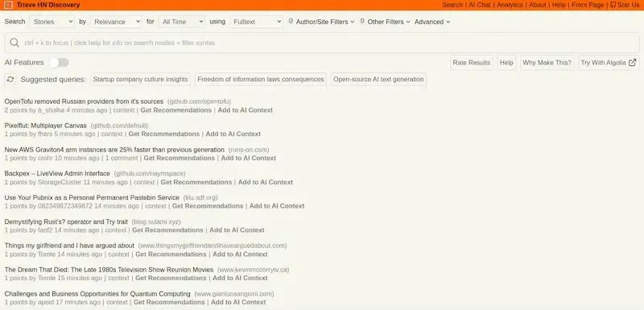Expand the Advanced options

432,22
